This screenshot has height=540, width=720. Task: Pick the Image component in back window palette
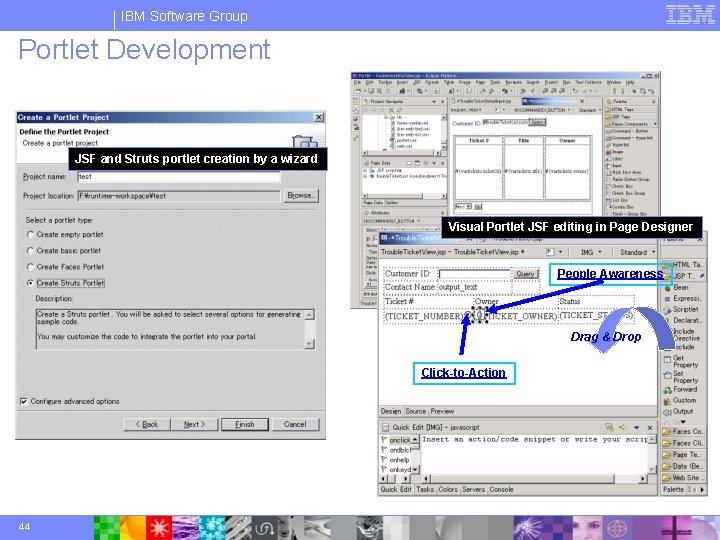(x=614, y=152)
